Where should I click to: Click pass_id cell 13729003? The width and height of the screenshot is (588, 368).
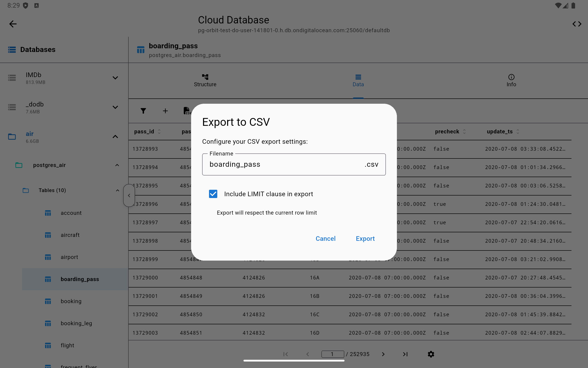(145, 333)
